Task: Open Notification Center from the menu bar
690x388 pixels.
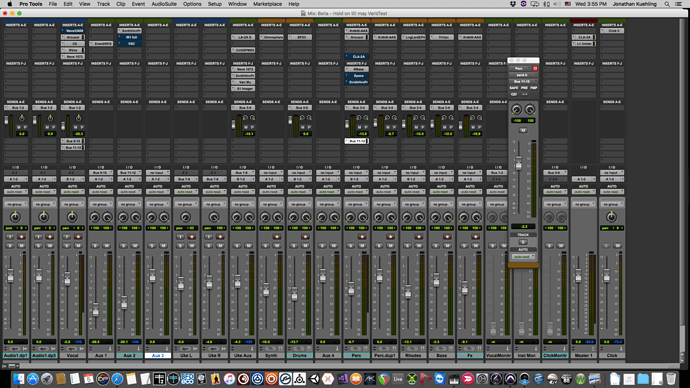Action: 679,4
